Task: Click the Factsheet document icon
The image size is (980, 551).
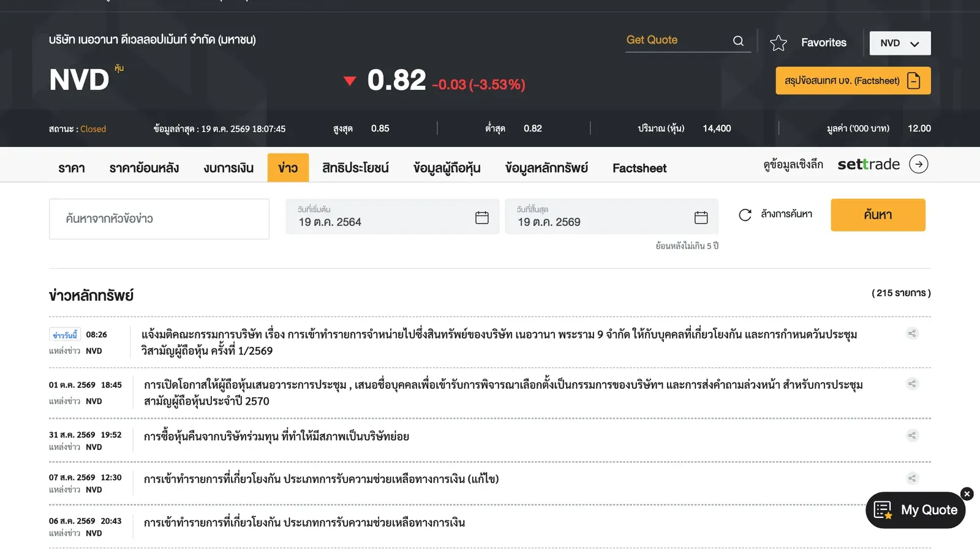Action: [914, 81]
